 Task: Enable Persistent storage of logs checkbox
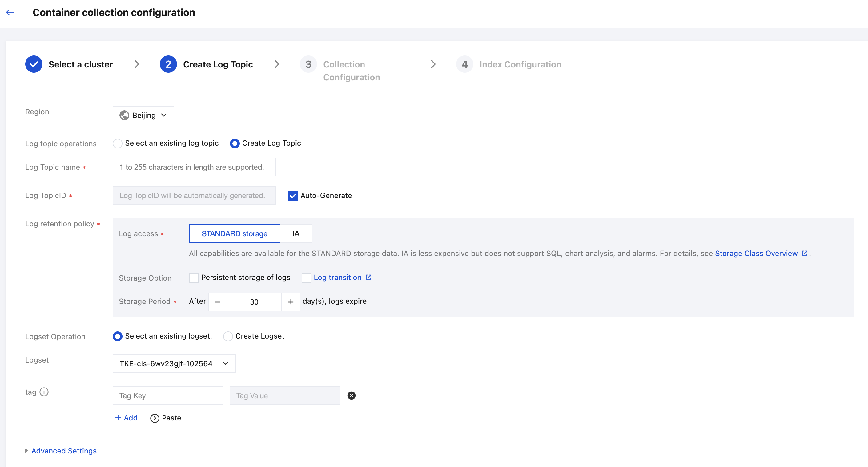[194, 278]
